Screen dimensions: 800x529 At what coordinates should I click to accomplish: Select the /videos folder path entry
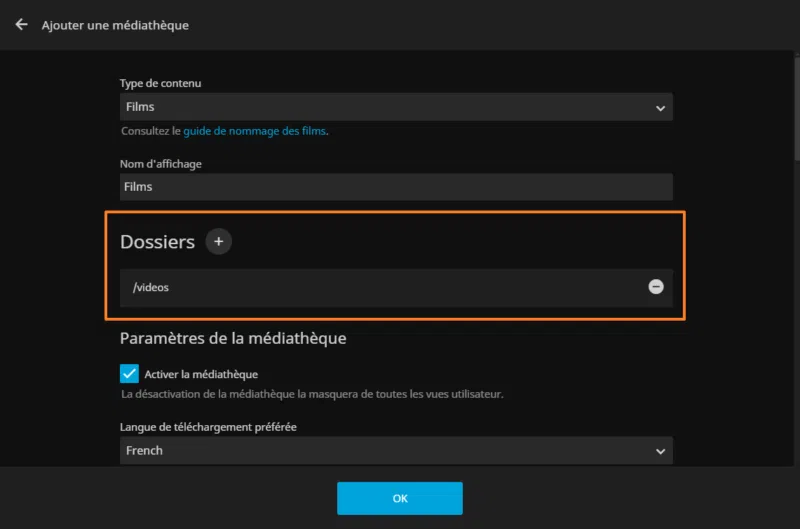tap(380, 287)
